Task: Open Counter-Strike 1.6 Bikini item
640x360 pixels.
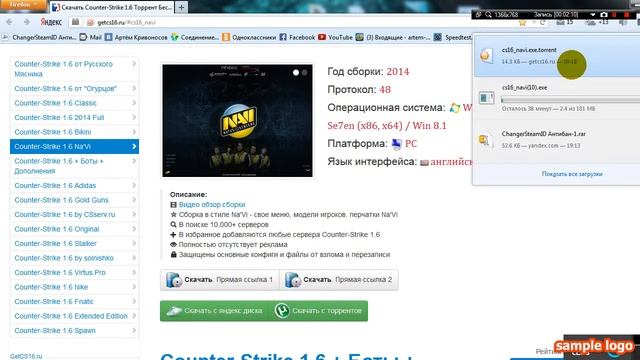Action: [x=74, y=132]
